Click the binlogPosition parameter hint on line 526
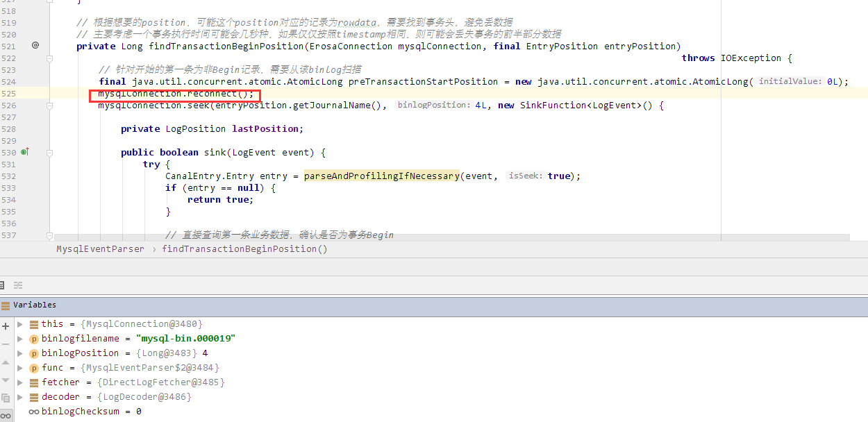Viewport: 868px width, 422px height. [433, 105]
